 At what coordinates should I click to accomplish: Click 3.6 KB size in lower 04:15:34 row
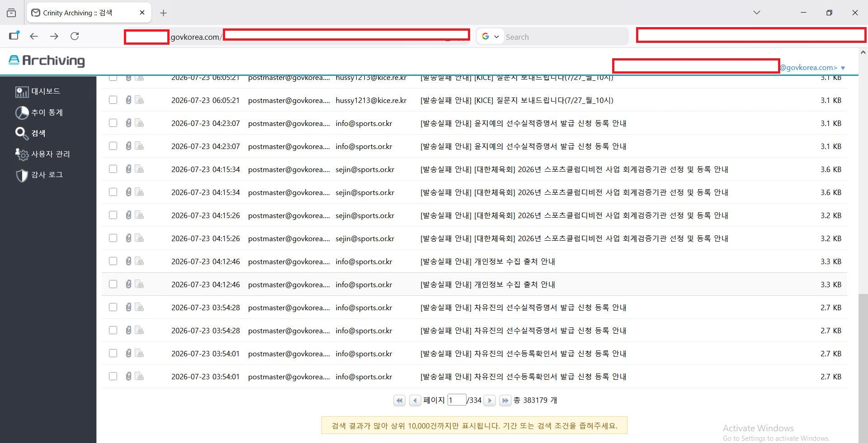coord(831,192)
